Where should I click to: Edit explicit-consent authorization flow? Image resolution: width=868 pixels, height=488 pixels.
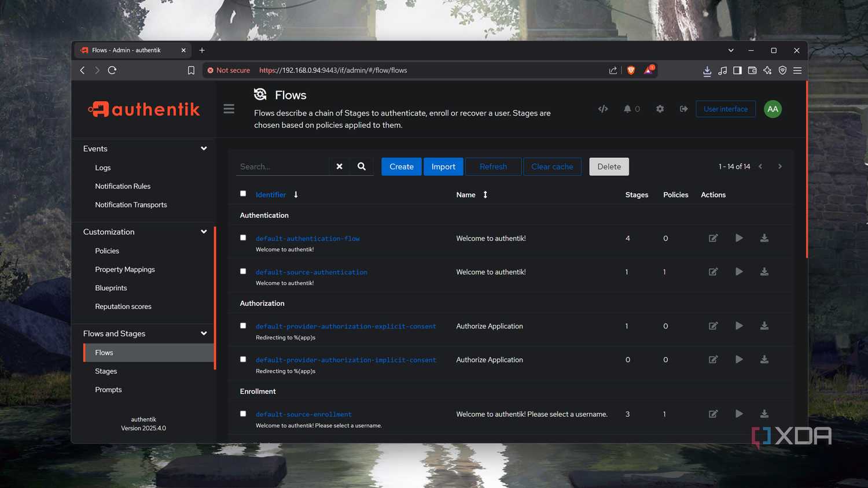click(713, 326)
